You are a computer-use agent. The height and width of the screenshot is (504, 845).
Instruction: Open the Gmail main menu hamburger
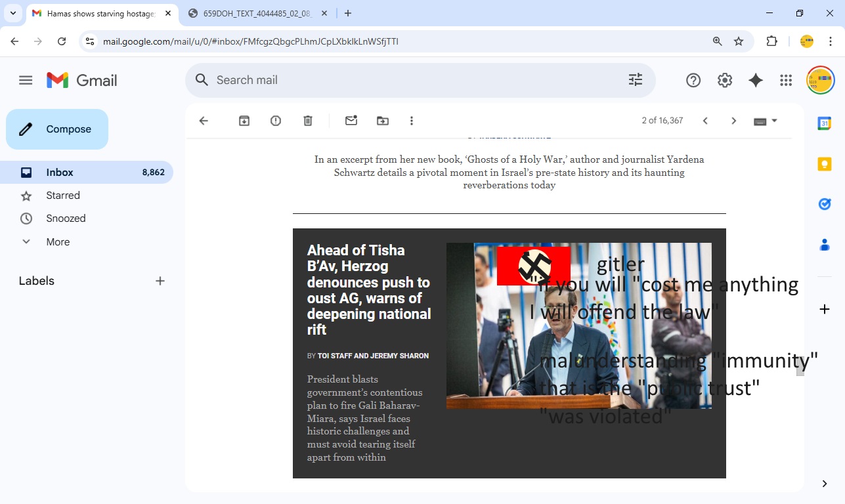[x=26, y=80]
